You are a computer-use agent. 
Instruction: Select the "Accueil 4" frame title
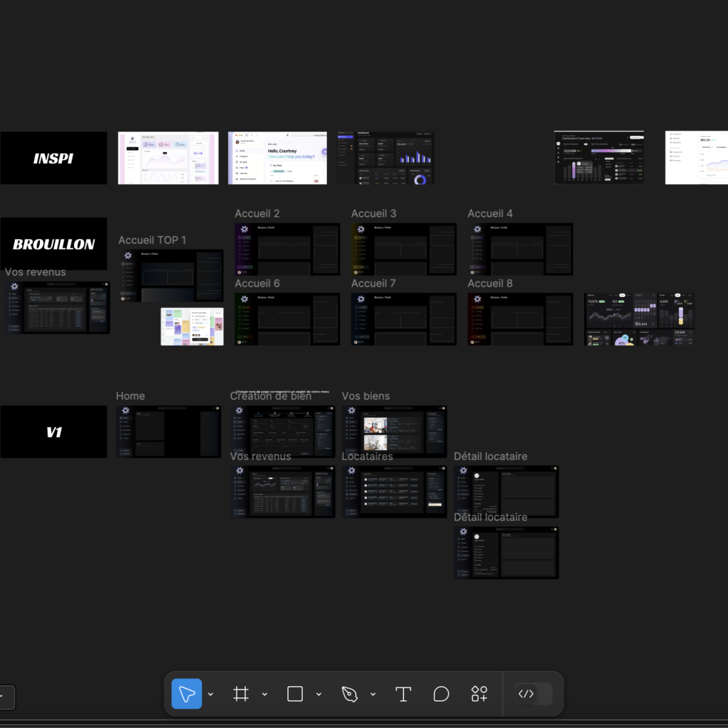pyautogui.click(x=490, y=213)
